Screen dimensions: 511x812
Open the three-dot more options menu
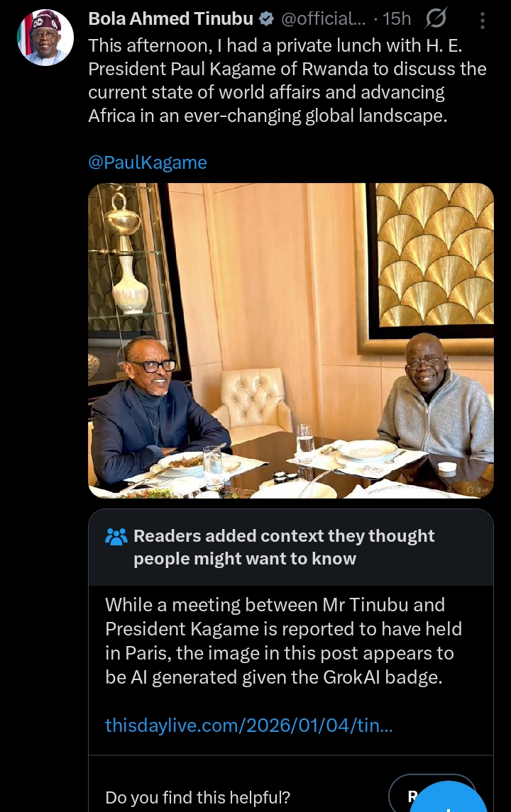483,20
